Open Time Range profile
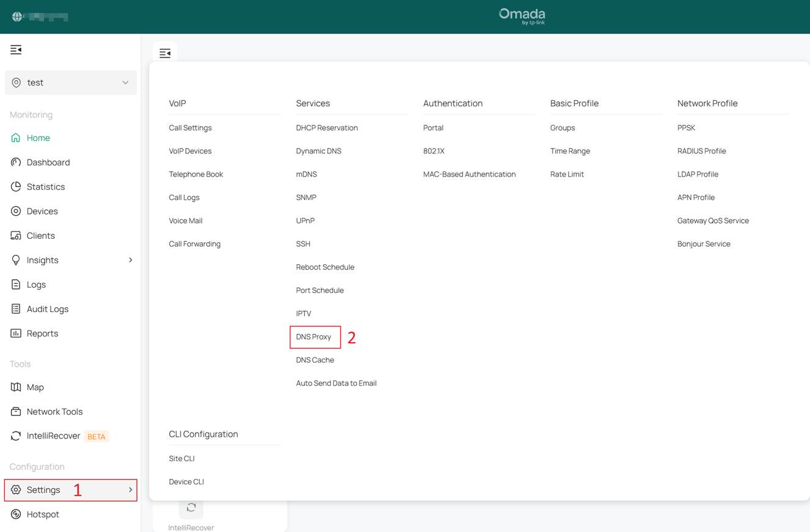 570,151
